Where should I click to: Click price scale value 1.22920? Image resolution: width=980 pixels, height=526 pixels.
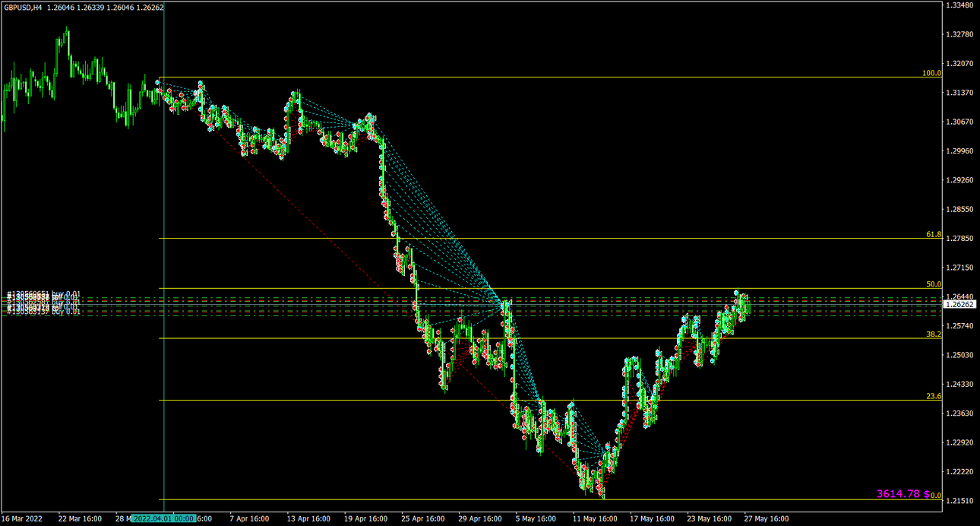960,442
